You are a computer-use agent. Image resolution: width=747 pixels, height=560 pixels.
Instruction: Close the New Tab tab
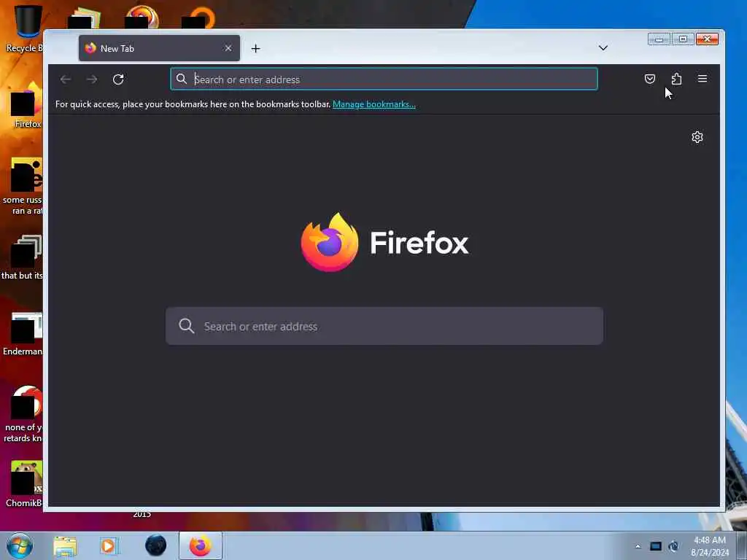tap(228, 48)
